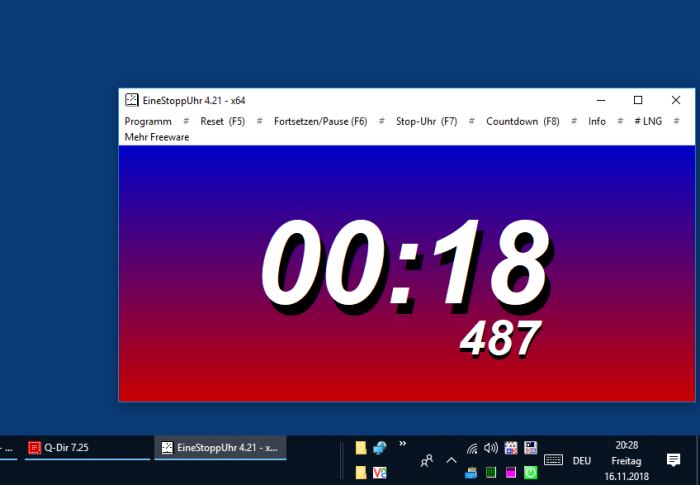Open the touch keyboard icon
700x485 pixels.
(554, 460)
